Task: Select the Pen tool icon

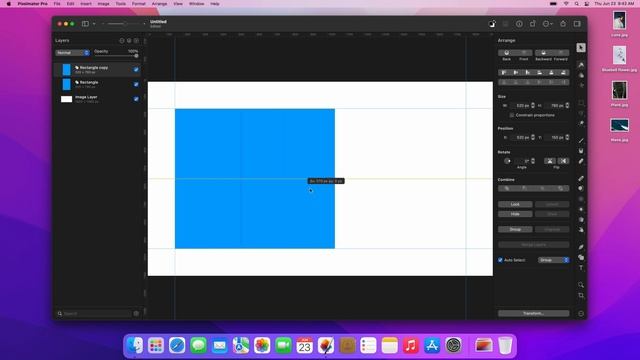Action: [x=581, y=247]
